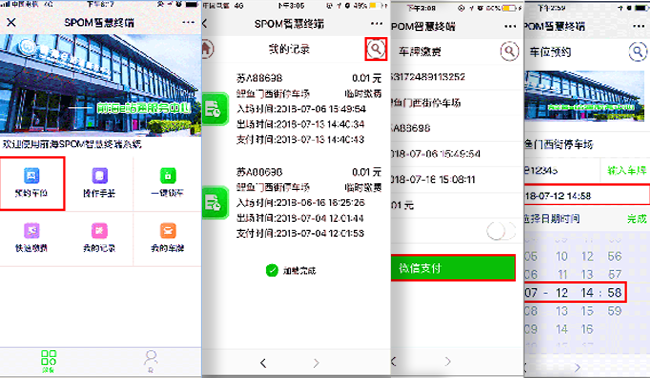Tap the green 完成 done button

(x=637, y=219)
